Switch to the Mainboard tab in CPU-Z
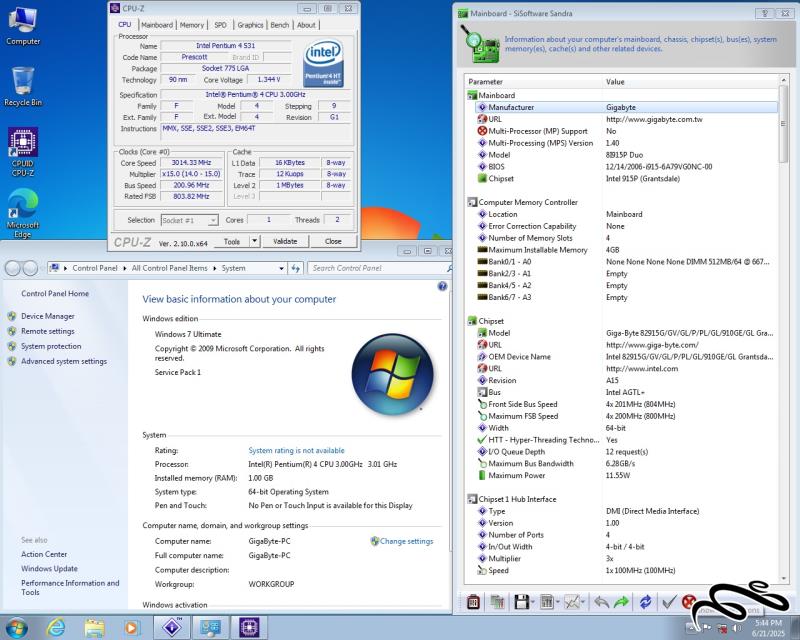800x640 pixels. point(157,24)
